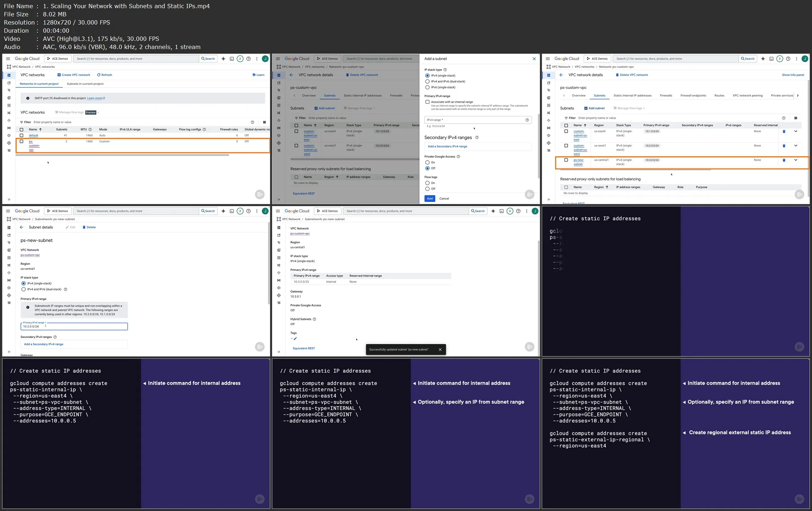This screenshot has height=511, width=812.
Task: Click Add a Secondary IPv4 range on Subnet details
Action: point(44,344)
